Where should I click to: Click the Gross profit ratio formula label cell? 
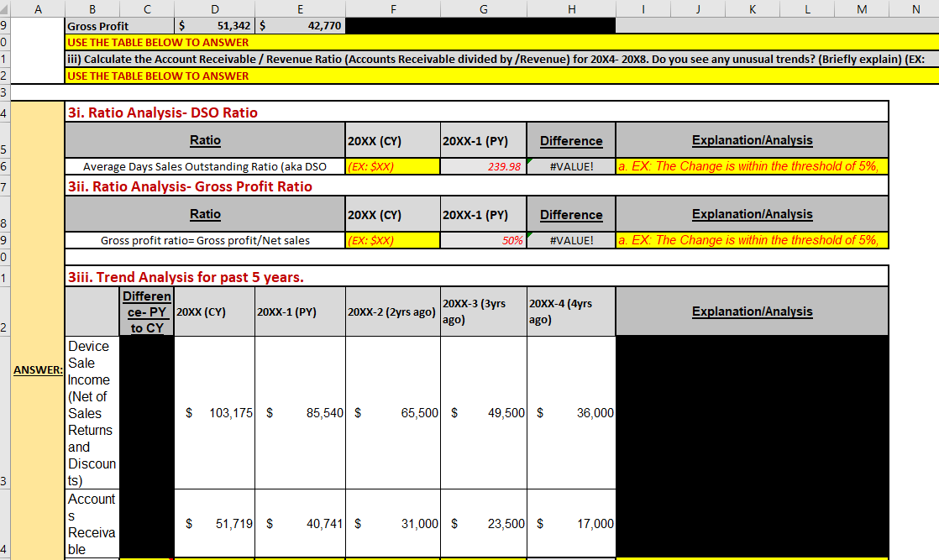(x=205, y=240)
